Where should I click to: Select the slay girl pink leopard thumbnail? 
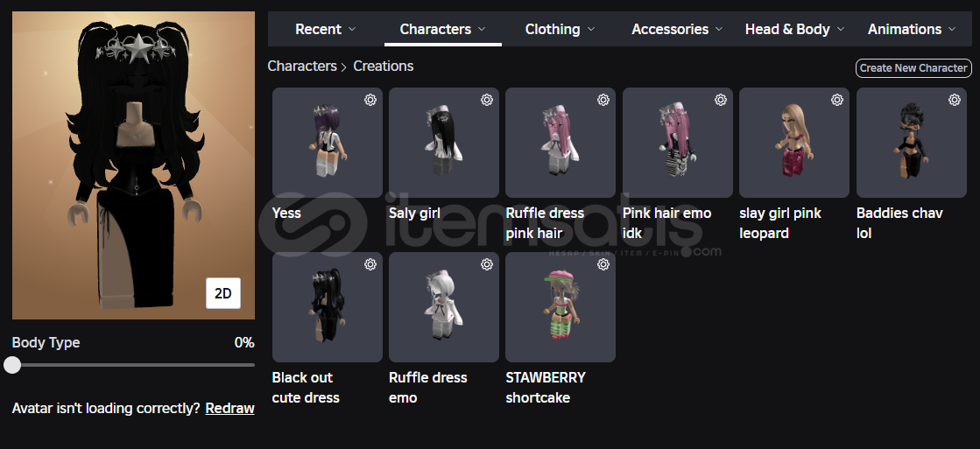(793, 143)
